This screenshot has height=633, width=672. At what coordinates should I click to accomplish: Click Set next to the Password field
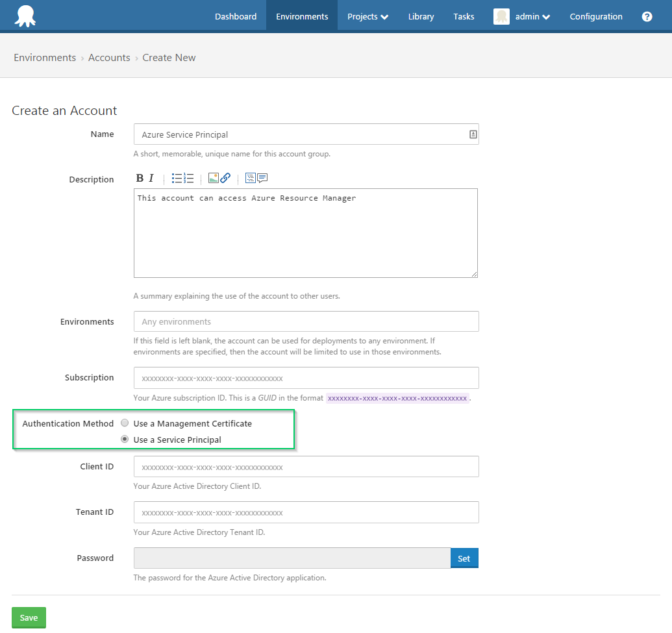[x=464, y=558]
